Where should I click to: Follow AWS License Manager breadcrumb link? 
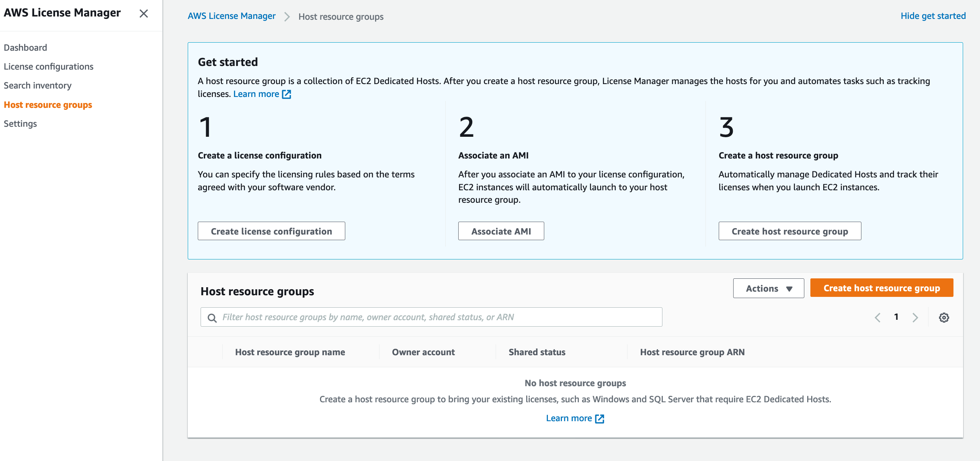tap(232, 16)
